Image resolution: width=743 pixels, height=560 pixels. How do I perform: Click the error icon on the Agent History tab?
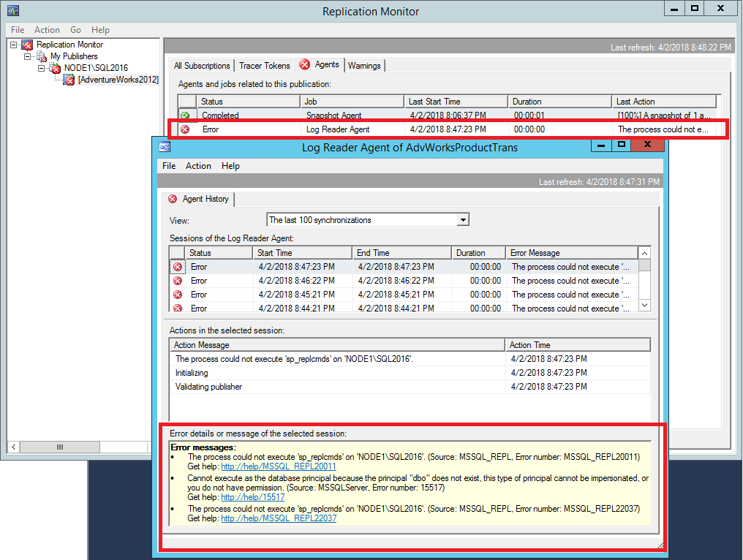172,199
